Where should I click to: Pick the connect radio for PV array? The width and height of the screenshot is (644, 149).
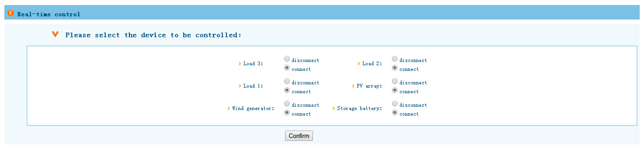click(x=394, y=90)
